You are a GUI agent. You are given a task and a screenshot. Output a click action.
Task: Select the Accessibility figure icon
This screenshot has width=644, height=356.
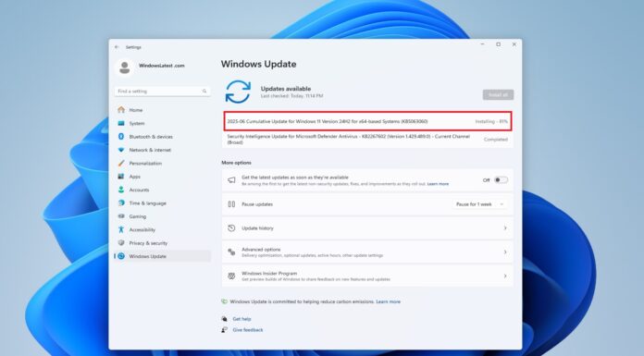pyautogui.click(x=120, y=229)
